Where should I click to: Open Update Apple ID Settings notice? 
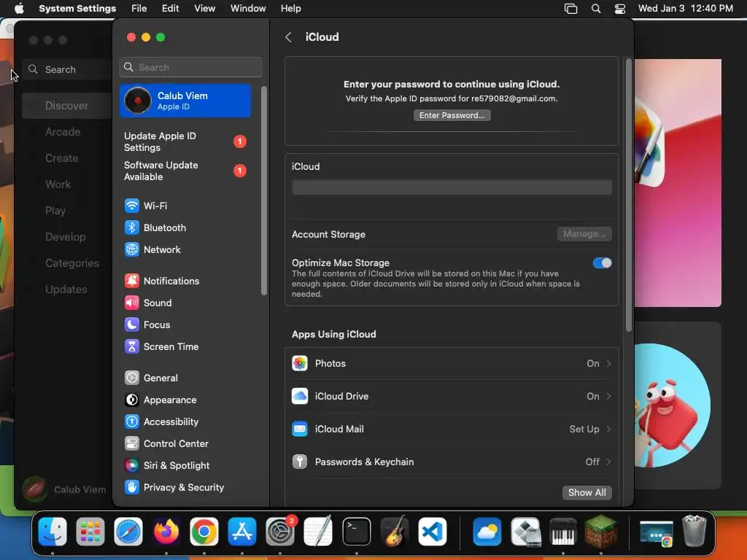(185, 142)
